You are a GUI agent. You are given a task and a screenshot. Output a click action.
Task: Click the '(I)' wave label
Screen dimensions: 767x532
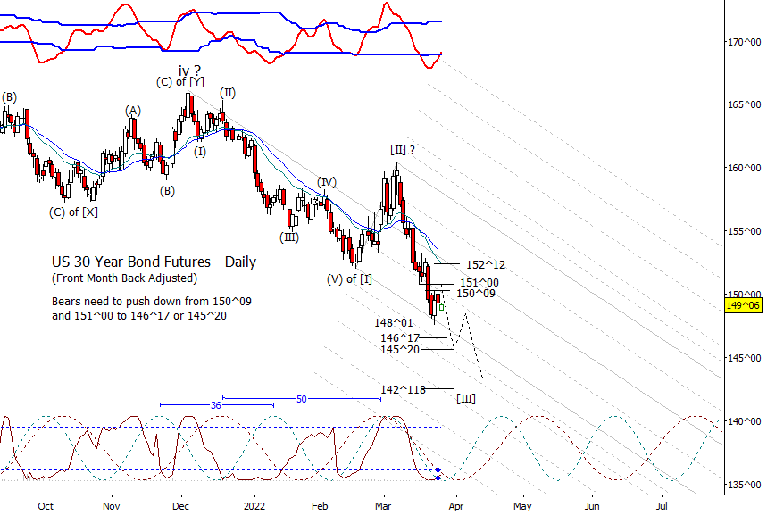click(x=200, y=152)
